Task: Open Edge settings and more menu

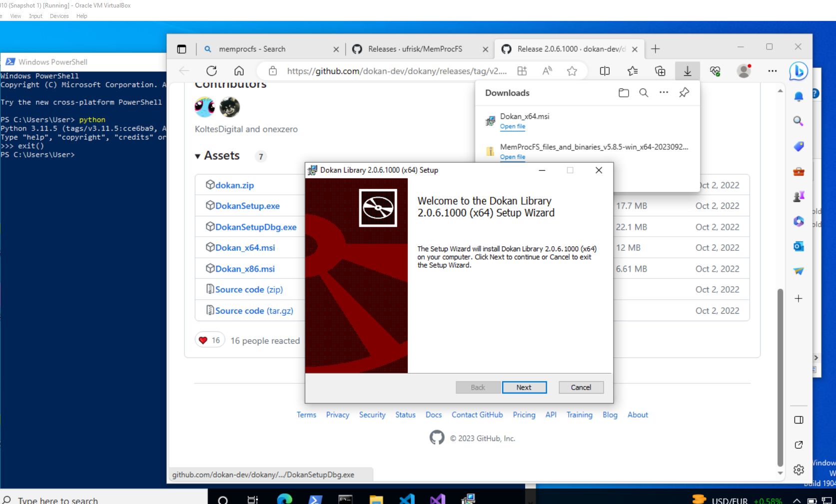Action: 772,71
